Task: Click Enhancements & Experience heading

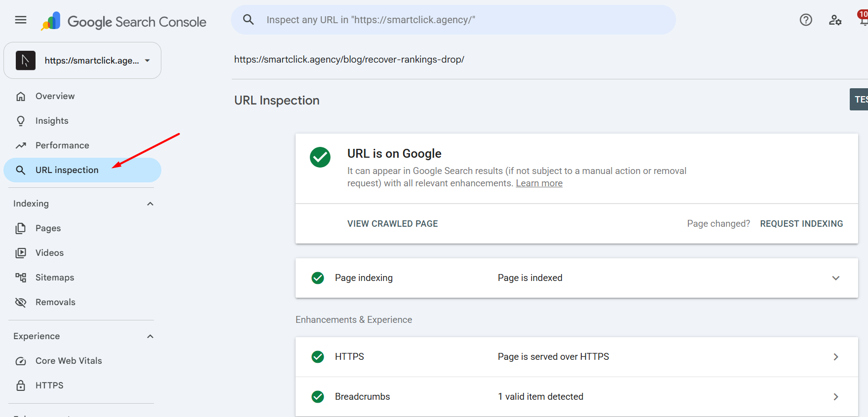Action: coord(354,320)
